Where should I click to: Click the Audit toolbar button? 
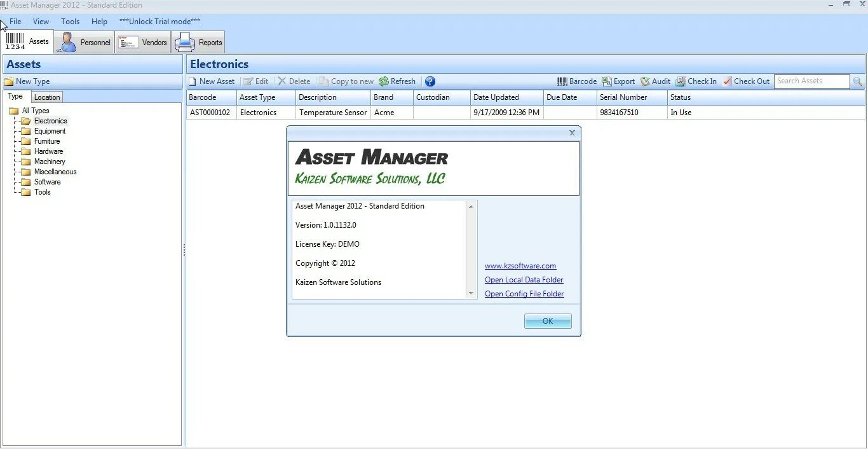point(655,81)
